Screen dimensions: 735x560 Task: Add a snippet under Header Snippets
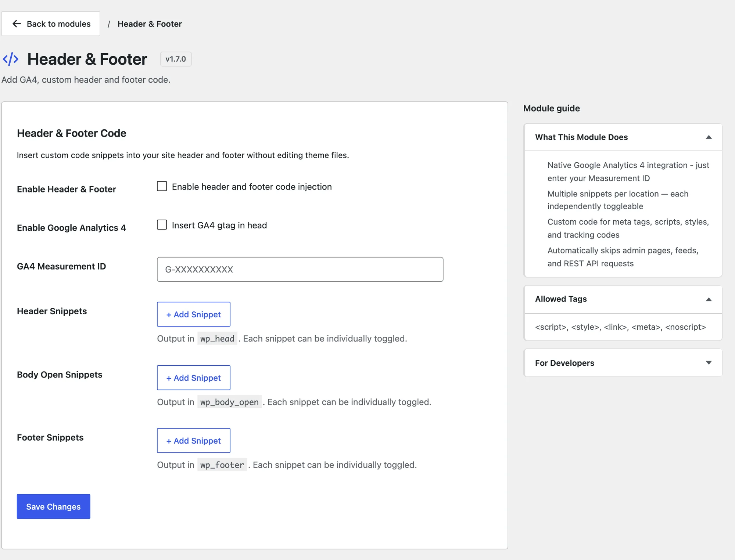click(x=194, y=314)
